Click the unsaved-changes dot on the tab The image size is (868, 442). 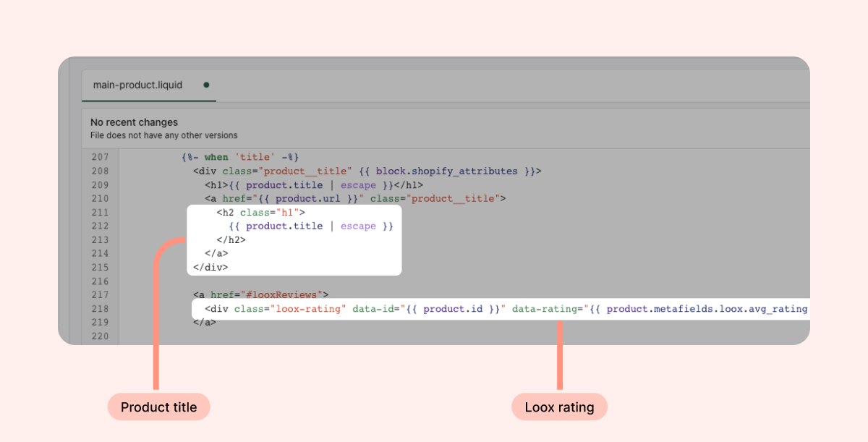click(206, 85)
